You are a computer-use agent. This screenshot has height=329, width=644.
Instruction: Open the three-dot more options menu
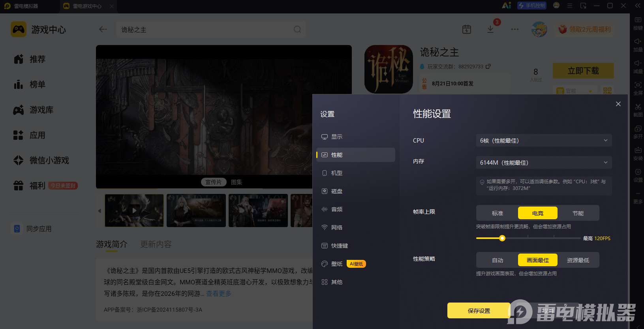pyautogui.click(x=515, y=29)
